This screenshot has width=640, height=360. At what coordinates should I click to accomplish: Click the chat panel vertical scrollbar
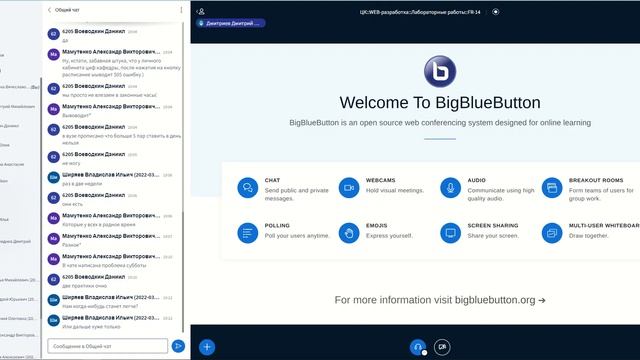[x=183, y=271]
